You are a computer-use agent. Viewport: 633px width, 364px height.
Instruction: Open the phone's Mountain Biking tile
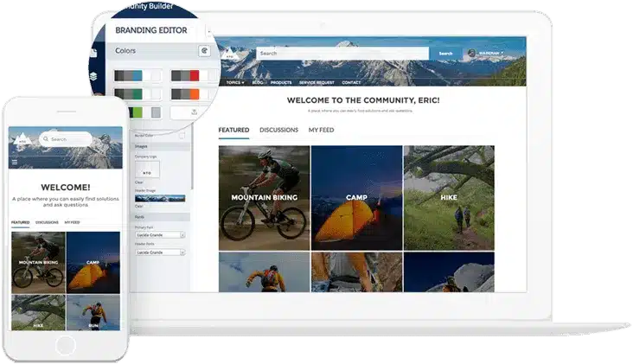pos(38,262)
